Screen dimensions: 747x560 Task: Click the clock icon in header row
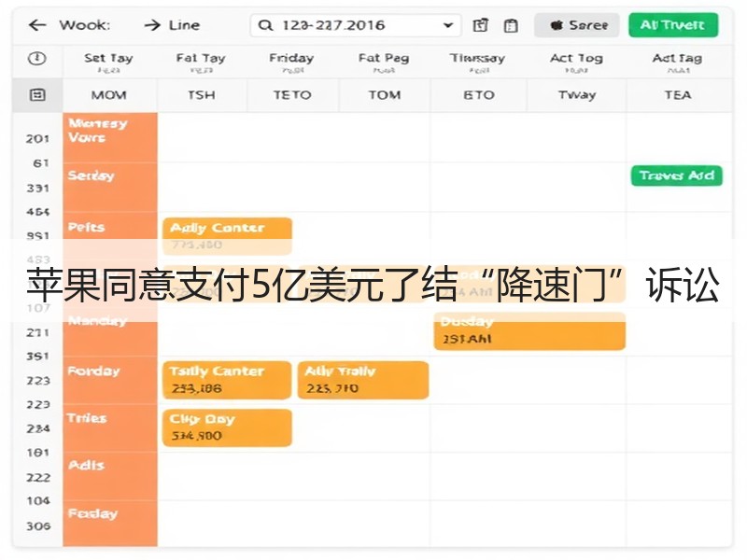click(x=37, y=59)
